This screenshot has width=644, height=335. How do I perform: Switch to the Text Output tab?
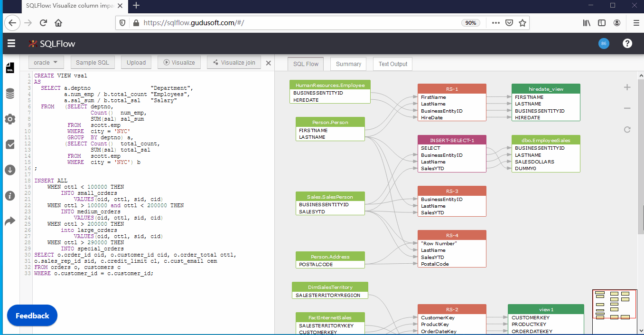point(392,64)
